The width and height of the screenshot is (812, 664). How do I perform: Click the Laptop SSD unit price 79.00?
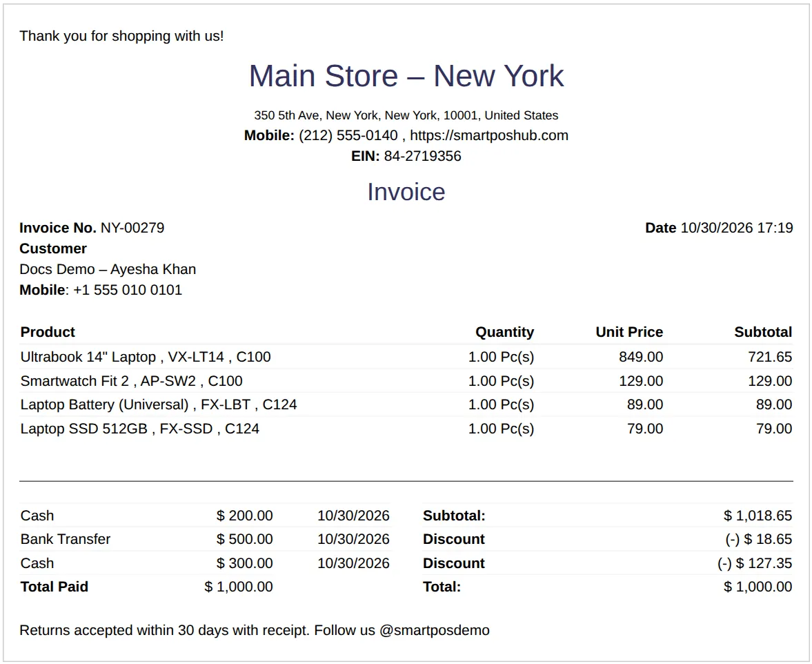pos(645,429)
